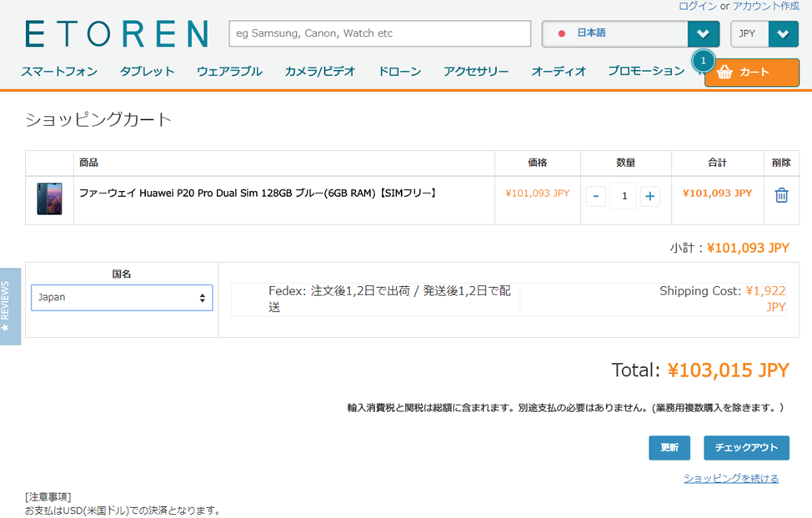Click the quantity input field
The height and width of the screenshot is (518, 812).
[624, 196]
